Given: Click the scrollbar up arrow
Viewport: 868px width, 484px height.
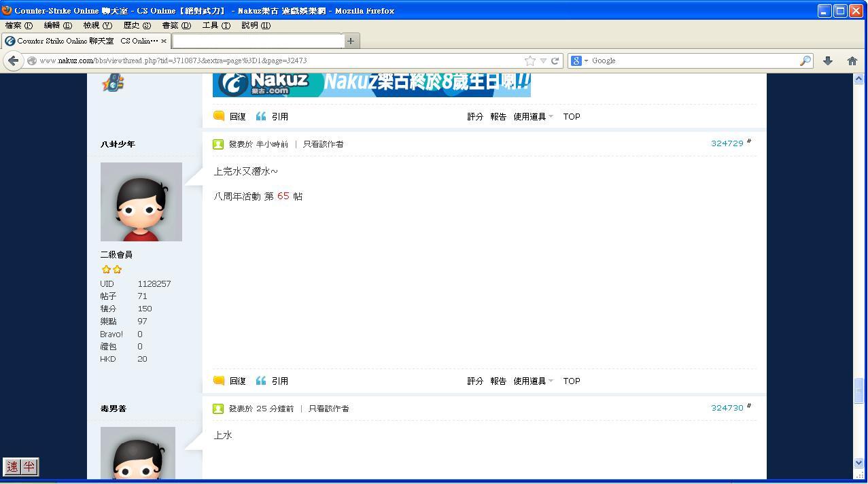Looking at the screenshot, I should tap(858, 79).
